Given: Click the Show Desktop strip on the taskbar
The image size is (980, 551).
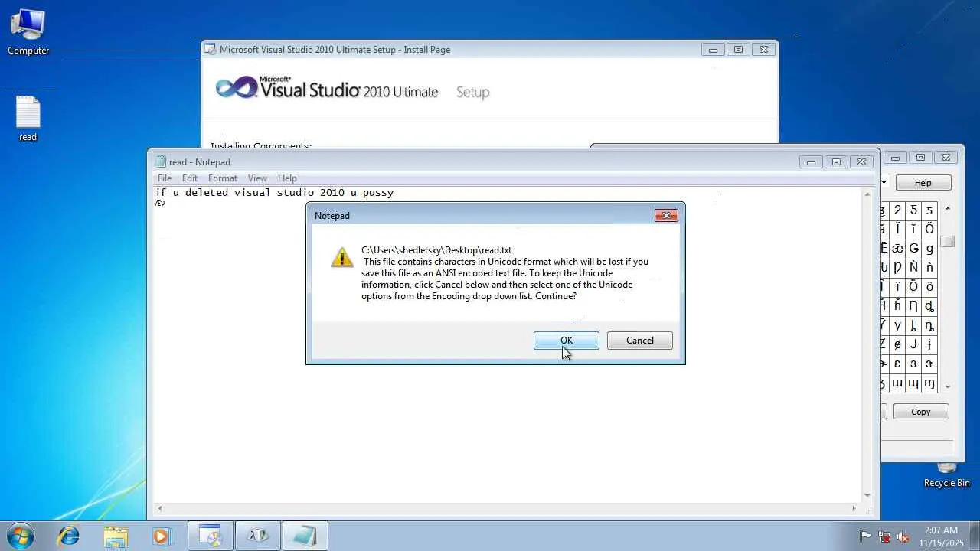Looking at the screenshot, I should pyautogui.click(x=975, y=536).
